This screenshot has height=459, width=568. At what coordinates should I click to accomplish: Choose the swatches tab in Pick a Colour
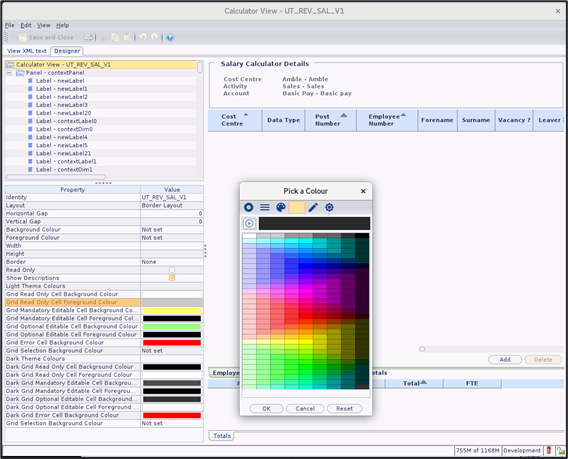pyautogui.click(x=297, y=207)
